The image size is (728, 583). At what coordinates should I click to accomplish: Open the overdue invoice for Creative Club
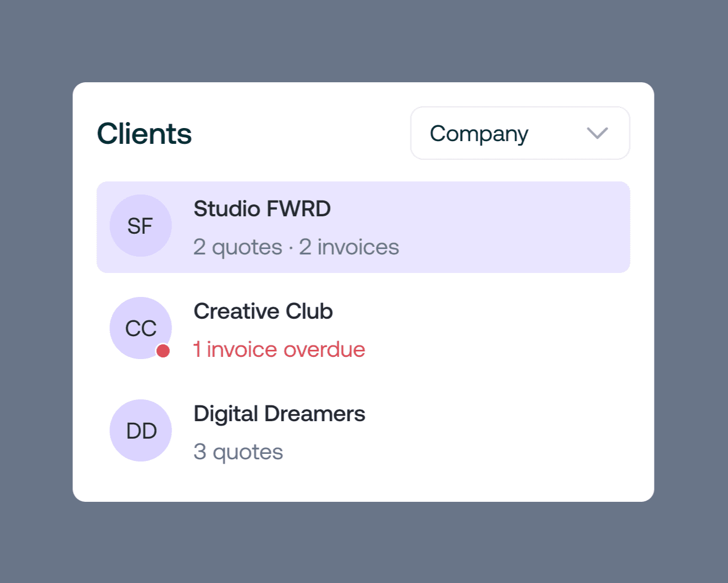[x=279, y=349]
